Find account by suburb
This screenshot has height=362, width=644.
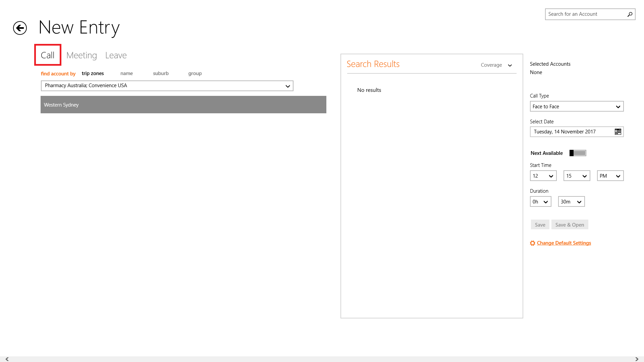(161, 73)
